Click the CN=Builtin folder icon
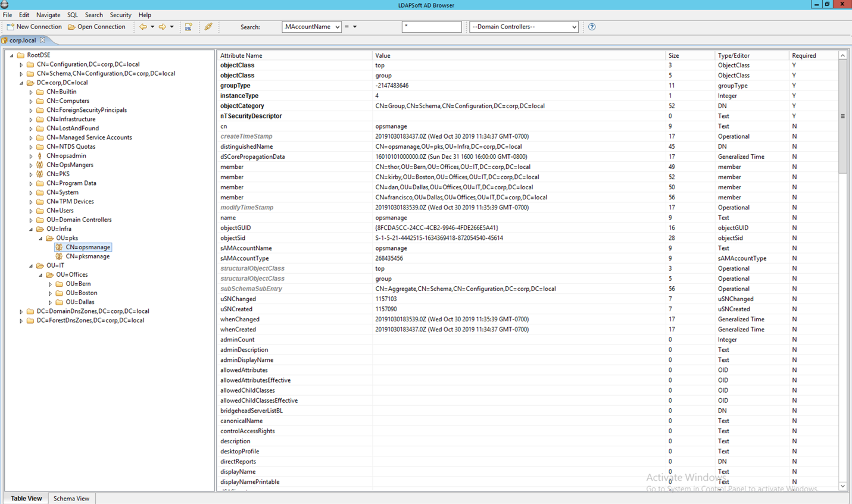This screenshot has width=852, height=504. coord(40,92)
